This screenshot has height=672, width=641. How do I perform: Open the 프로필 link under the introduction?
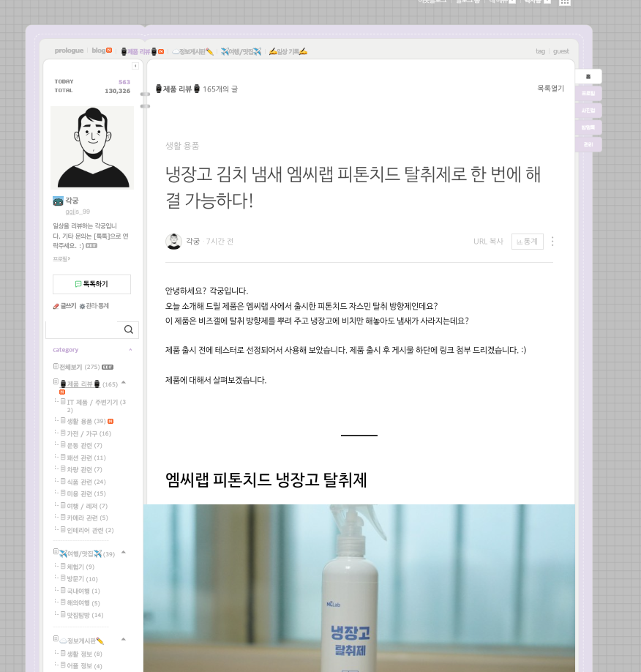pyautogui.click(x=61, y=259)
